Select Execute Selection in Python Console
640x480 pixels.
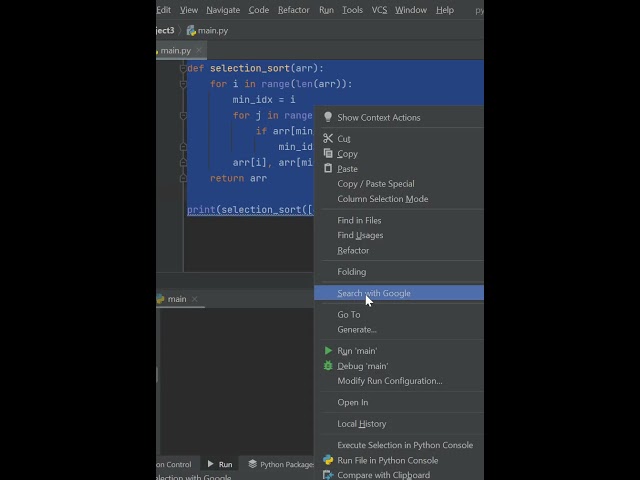pyautogui.click(x=399, y=445)
